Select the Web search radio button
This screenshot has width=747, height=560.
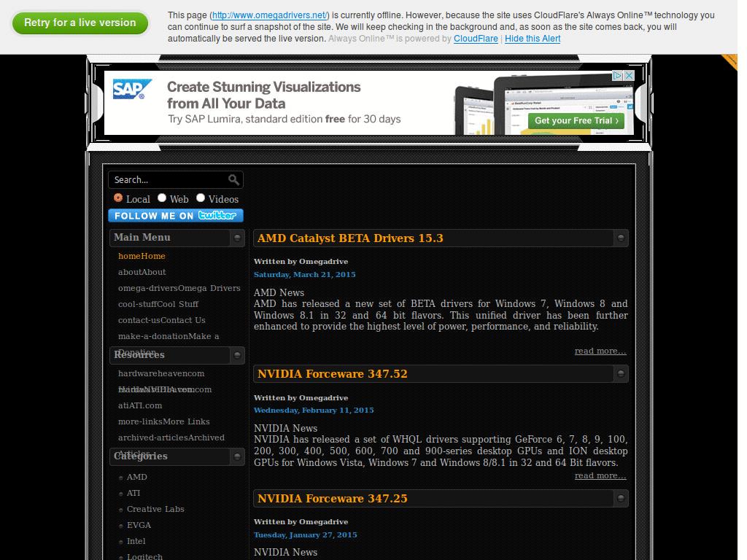pos(162,198)
